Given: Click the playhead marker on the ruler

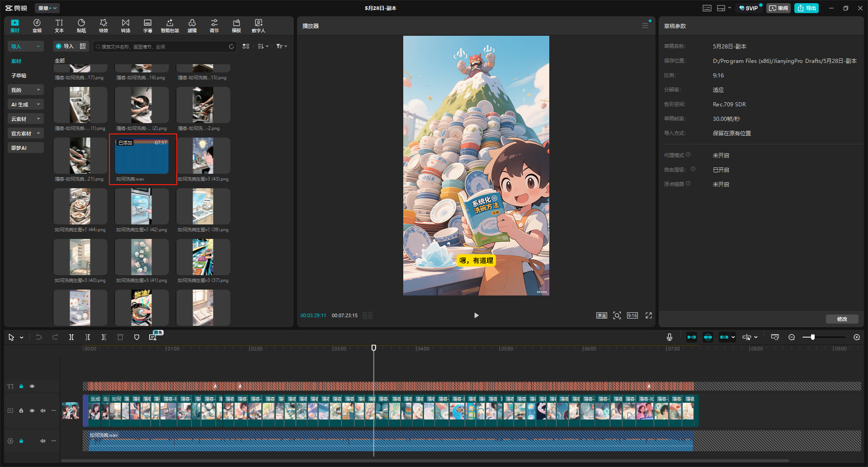Looking at the screenshot, I should tap(374, 348).
